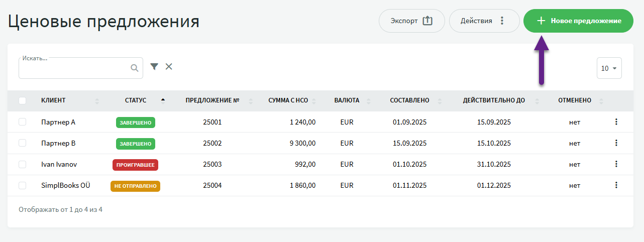This screenshot has height=242, width=644.
Task: Click the Экспорт button with share icon
Action: point(411,21)
